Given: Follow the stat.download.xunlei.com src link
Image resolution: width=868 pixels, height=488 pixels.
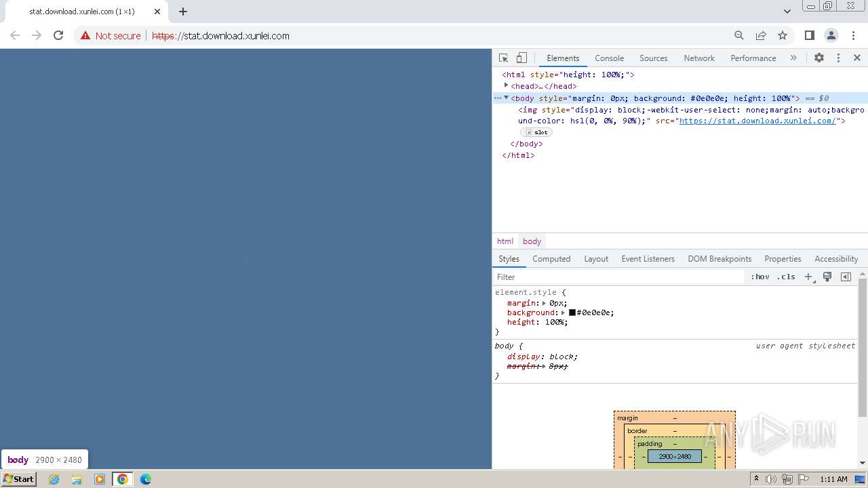Looking at the screenshot, I should tap(757, 121).
